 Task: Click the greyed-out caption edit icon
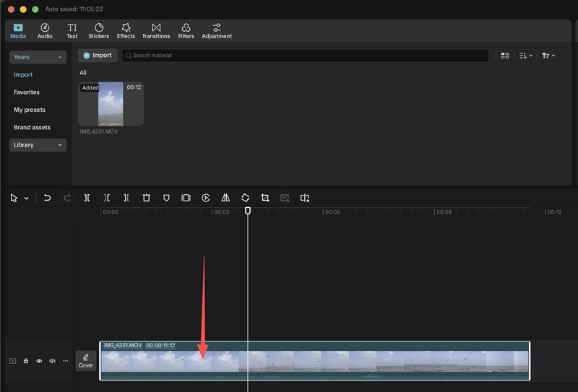tap(285, 198)
